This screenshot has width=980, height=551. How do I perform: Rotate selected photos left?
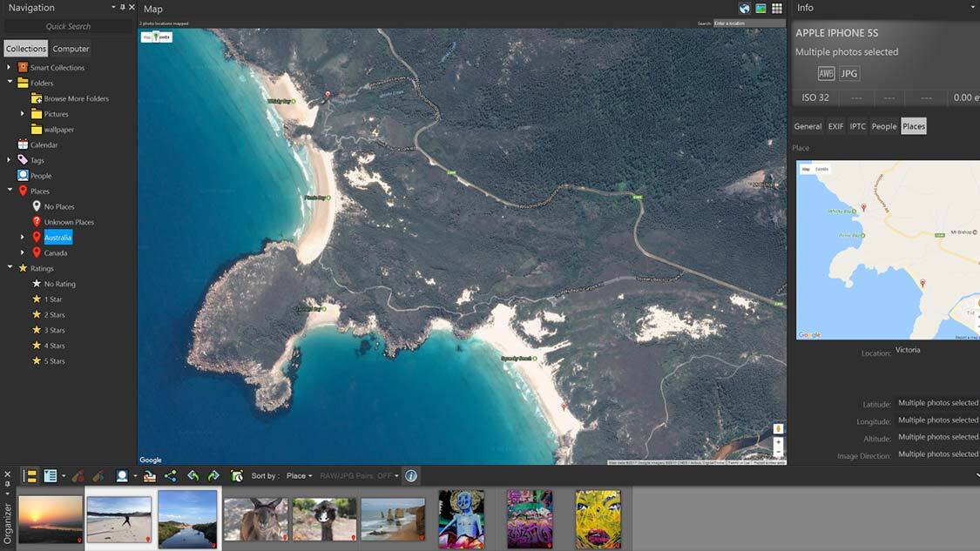[193, 476]
